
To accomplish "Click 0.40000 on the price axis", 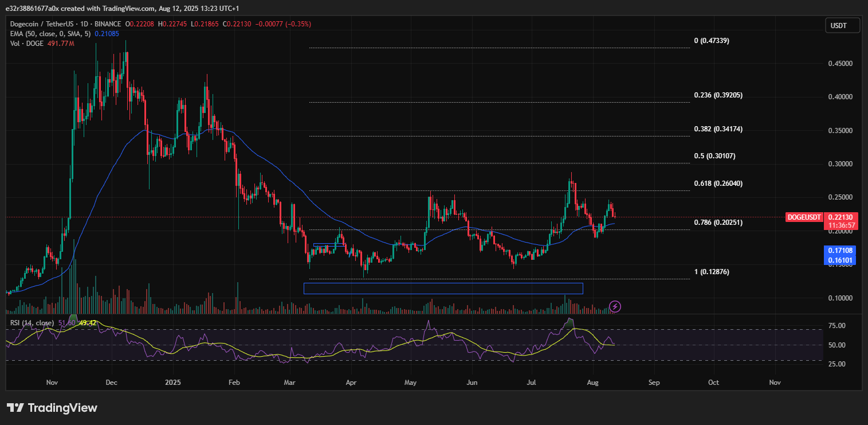I will [841, 97].
